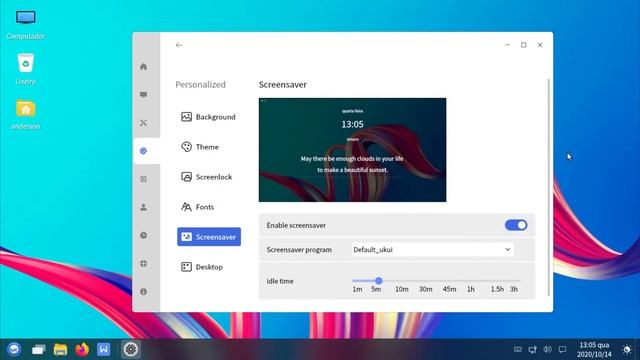Click the settings window vertical scrollbar
Image resolution: width=640 pixels, height=360 pixels.
[549, 188]
